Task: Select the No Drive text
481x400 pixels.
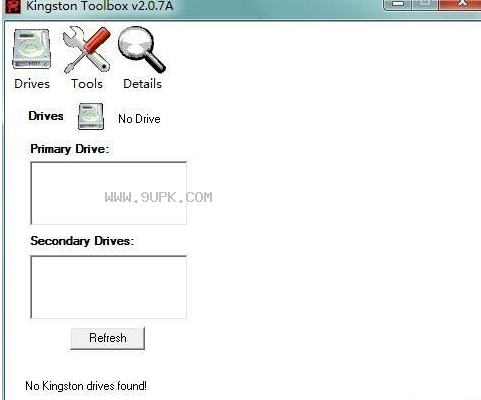Action: [x=139, y=119]
